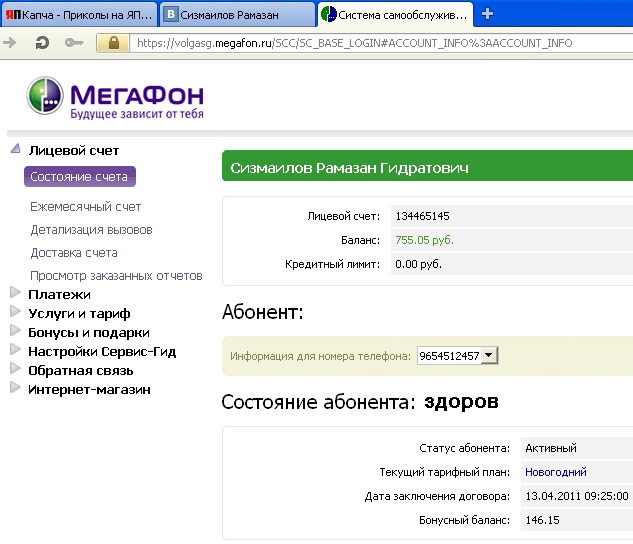This screenshot has width=633, height=544.
Task: Click the key password icon in toolbar
Action: [74, 42]
